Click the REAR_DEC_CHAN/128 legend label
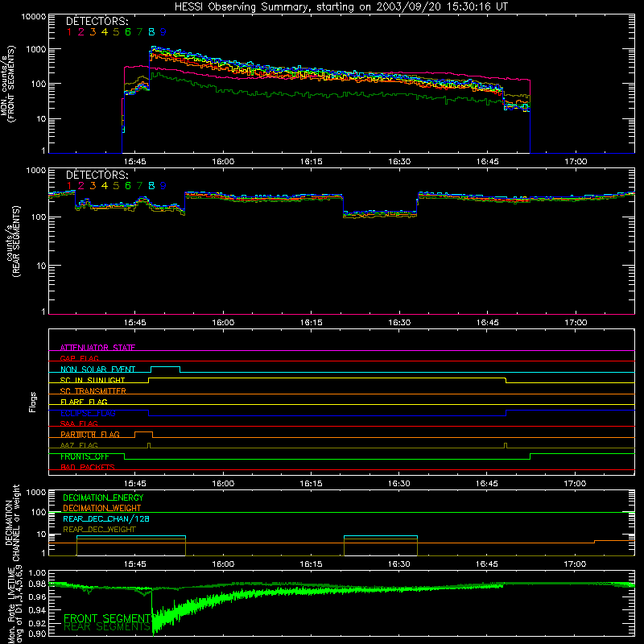644x644 pixels. tap(106, 518)
